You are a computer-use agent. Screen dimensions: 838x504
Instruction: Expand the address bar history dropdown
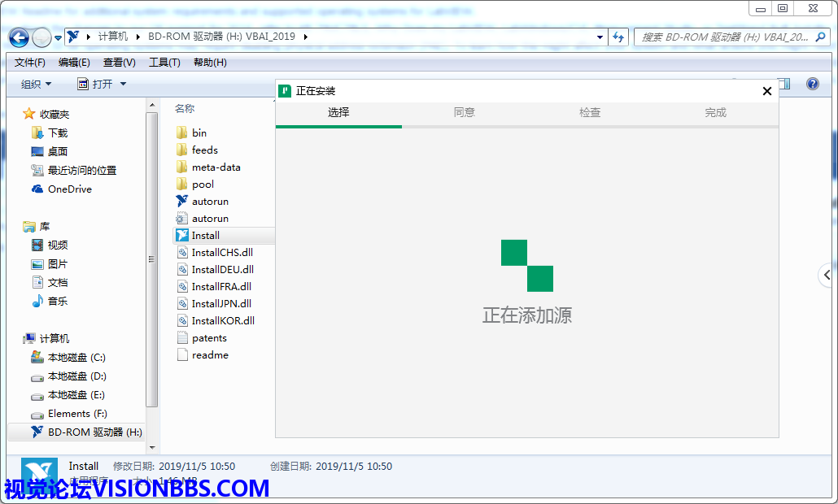point(600,37)
